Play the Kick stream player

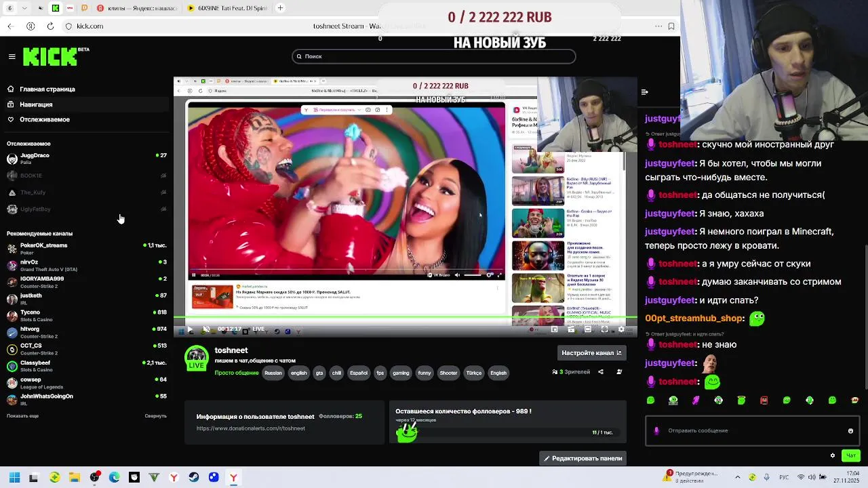190,329
